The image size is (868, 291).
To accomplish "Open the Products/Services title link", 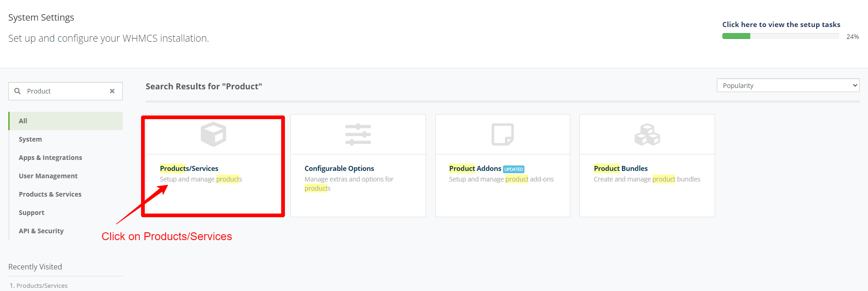I will (189, 169).
